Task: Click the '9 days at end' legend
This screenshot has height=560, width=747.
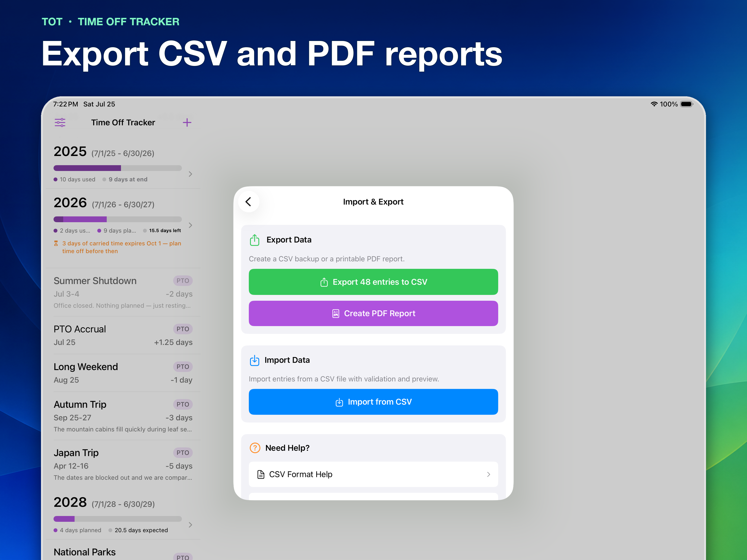Action: point(125,179)
